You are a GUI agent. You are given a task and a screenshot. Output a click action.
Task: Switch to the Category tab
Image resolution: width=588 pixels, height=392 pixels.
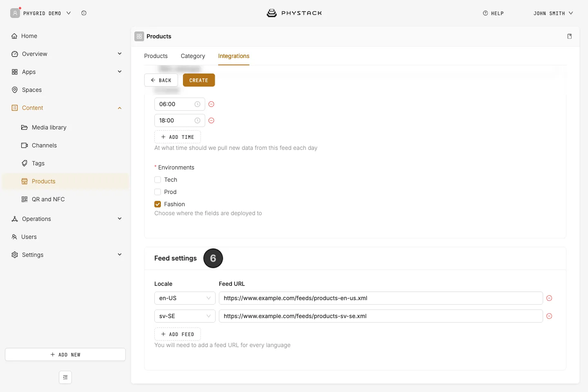click(x=193, y=56)
